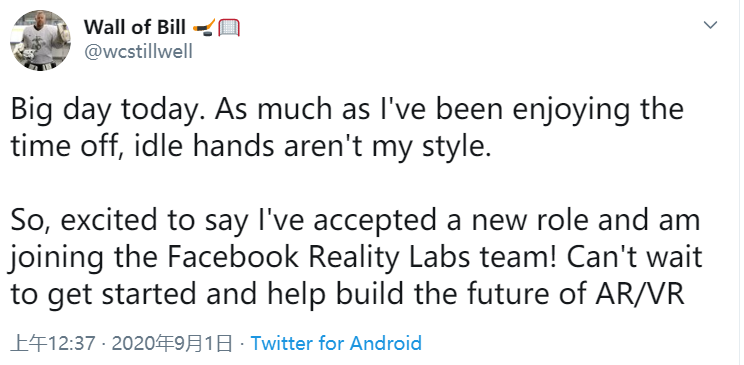
Task: Click 'Can't wait' in the tweet body
Action: (633, 258)
